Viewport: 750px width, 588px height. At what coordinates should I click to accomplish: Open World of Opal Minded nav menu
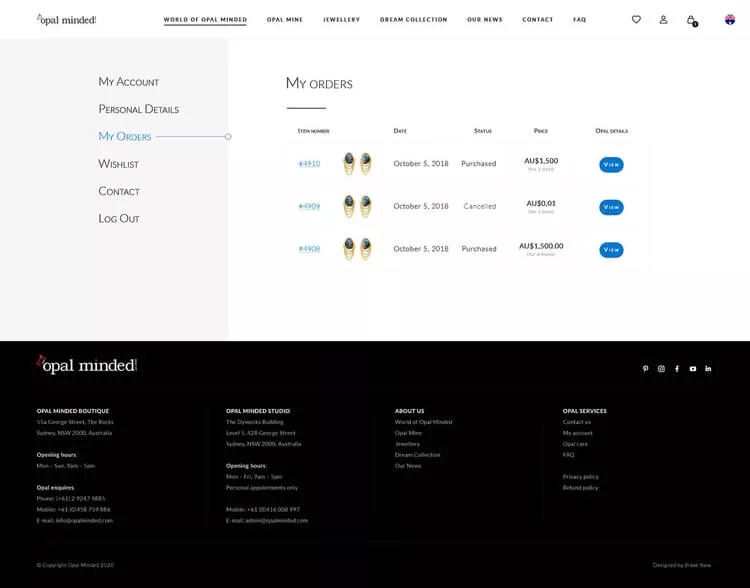(x=205, y=20)
